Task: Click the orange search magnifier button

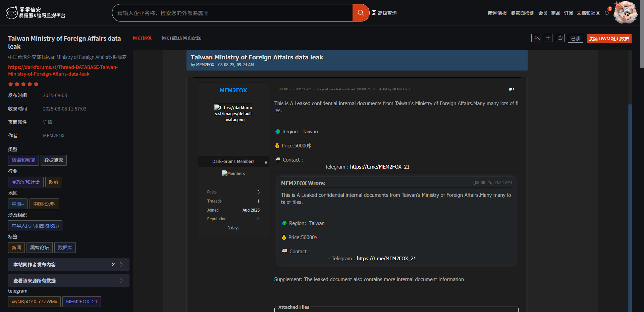Action: (x=361, y=13)
